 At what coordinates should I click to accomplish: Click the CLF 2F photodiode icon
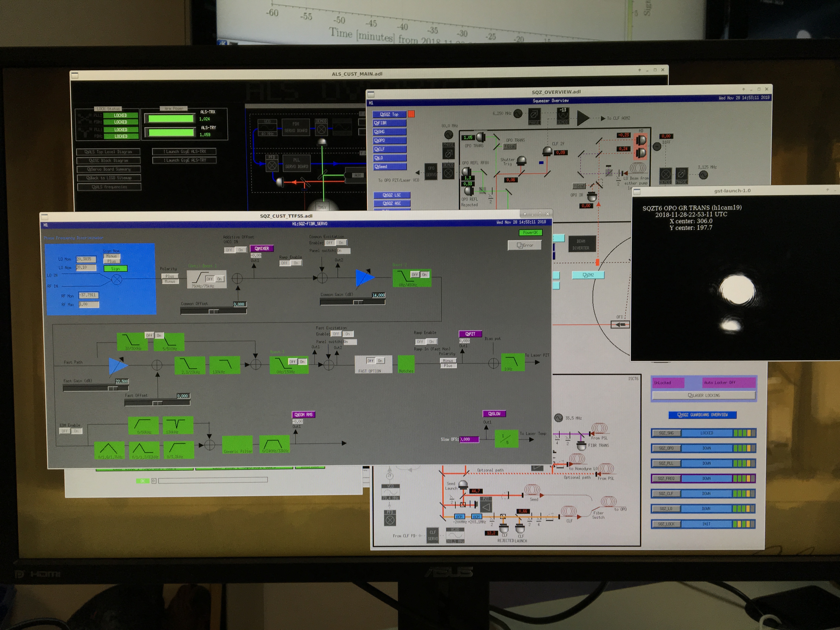click(547, 151)
